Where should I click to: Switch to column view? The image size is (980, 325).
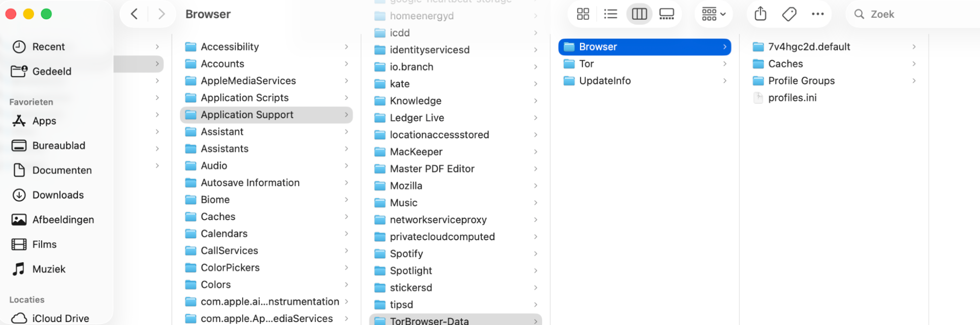coord(639,14)
